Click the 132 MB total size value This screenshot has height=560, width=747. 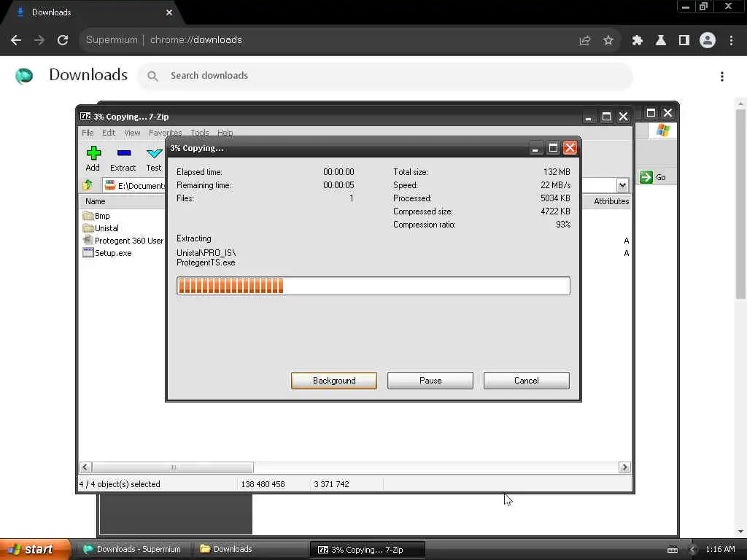557,172
